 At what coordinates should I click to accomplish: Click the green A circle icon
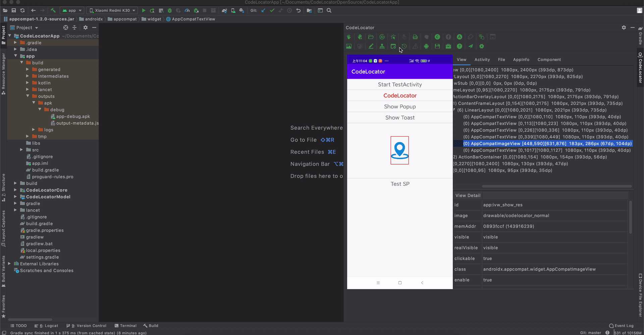pos(460,37)
